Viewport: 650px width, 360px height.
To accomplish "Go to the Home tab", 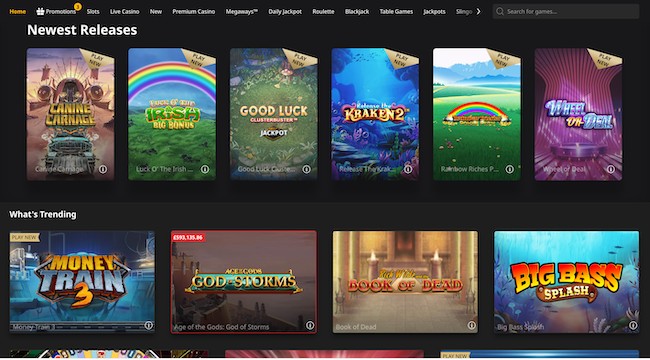I will click(x=18, y=12).
